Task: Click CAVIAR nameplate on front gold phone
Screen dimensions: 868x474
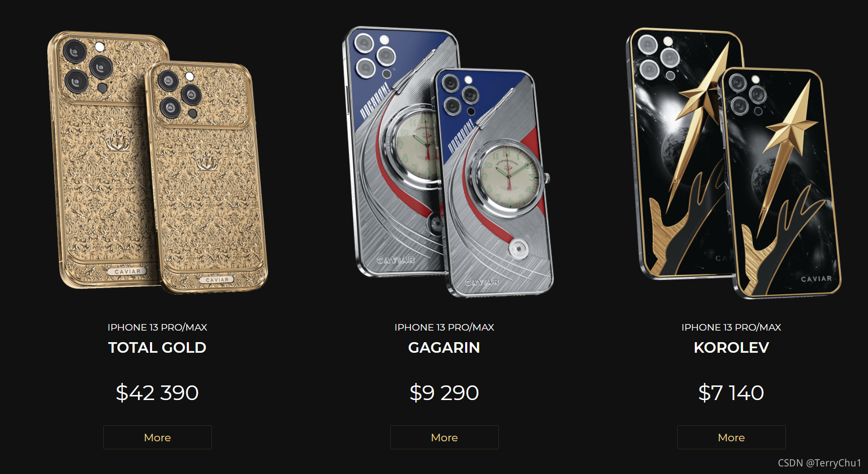Action: click(x=216, y=280)
